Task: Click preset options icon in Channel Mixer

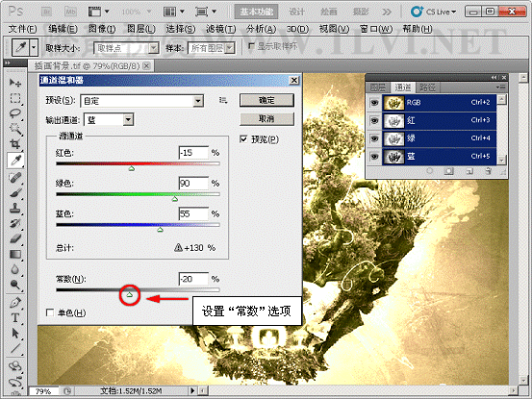Action: pyautogui.click(x=223, y=100)
